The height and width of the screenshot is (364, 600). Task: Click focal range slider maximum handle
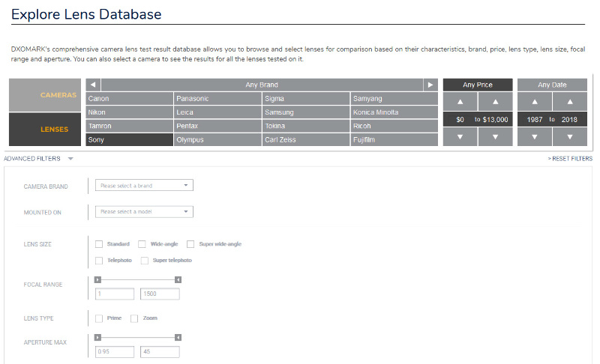click(x=178, y=280)
